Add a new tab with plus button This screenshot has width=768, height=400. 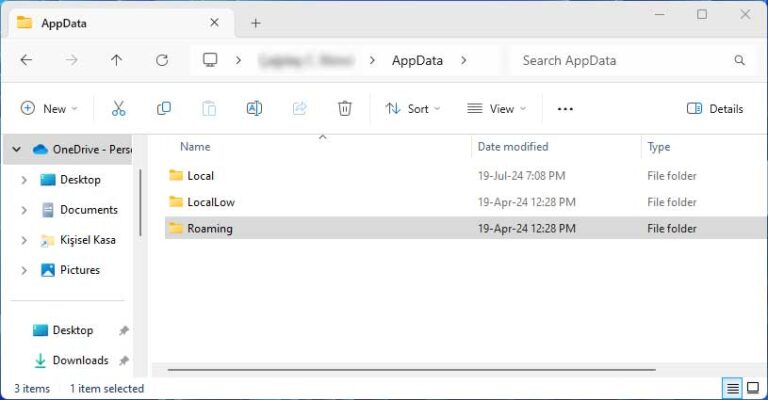tap(256, 23)
